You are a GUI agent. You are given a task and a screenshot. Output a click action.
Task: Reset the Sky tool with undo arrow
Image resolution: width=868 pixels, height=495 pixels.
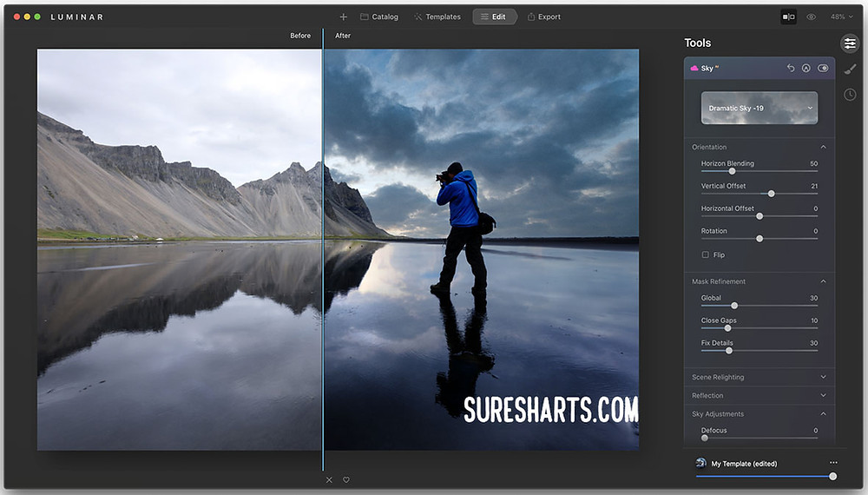point(791,68)
